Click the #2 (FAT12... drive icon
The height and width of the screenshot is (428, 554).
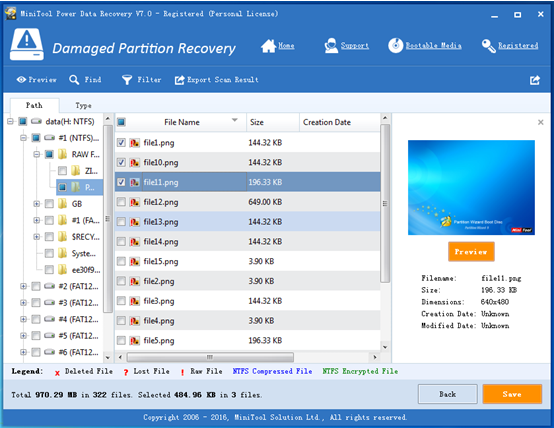pyautogui.click(x=49, y=286)
